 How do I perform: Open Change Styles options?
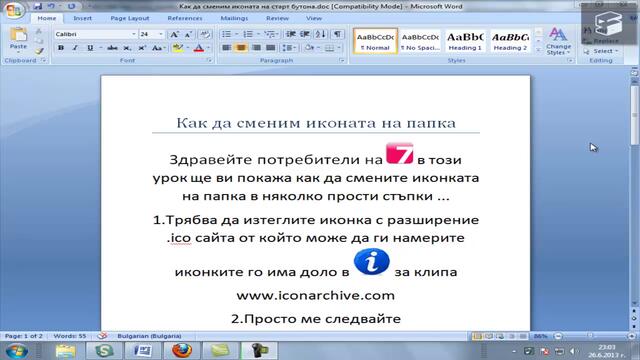coord(558,42)
